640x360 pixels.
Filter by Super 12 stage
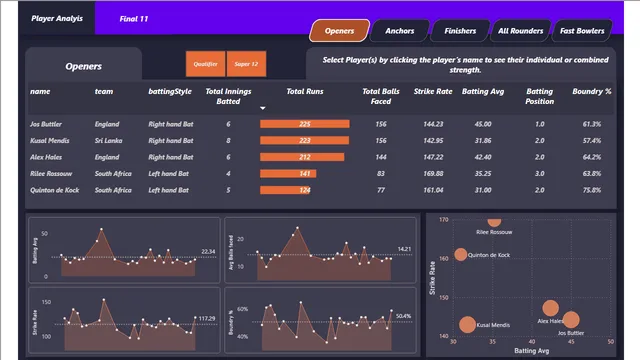[246, 64]
